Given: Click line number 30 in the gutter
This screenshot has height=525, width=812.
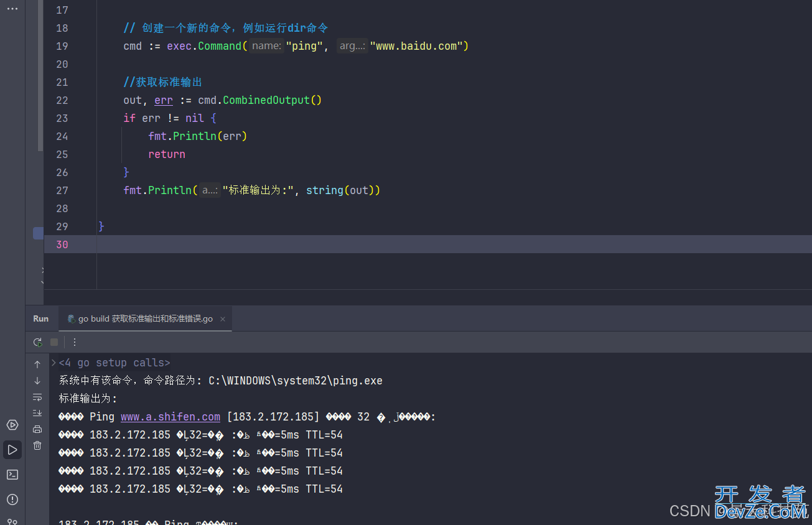Looking at the screenshot, I should pyautogui.click(x=62, y=244).
